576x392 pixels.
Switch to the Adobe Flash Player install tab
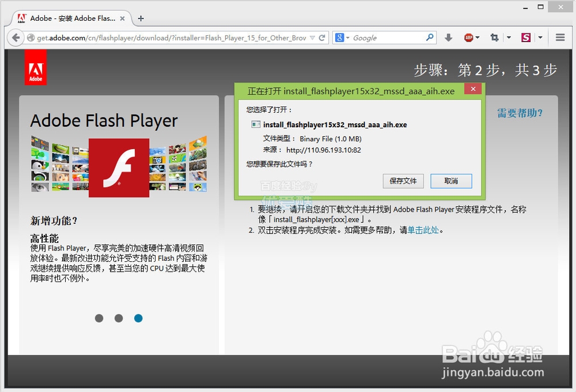point(69,18)
